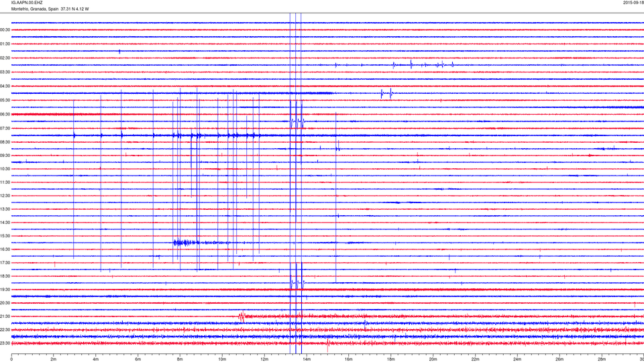Screen dimensions: 644x362
Task: Pick the 6m axis tick label
Action: (x=138, y=359)
